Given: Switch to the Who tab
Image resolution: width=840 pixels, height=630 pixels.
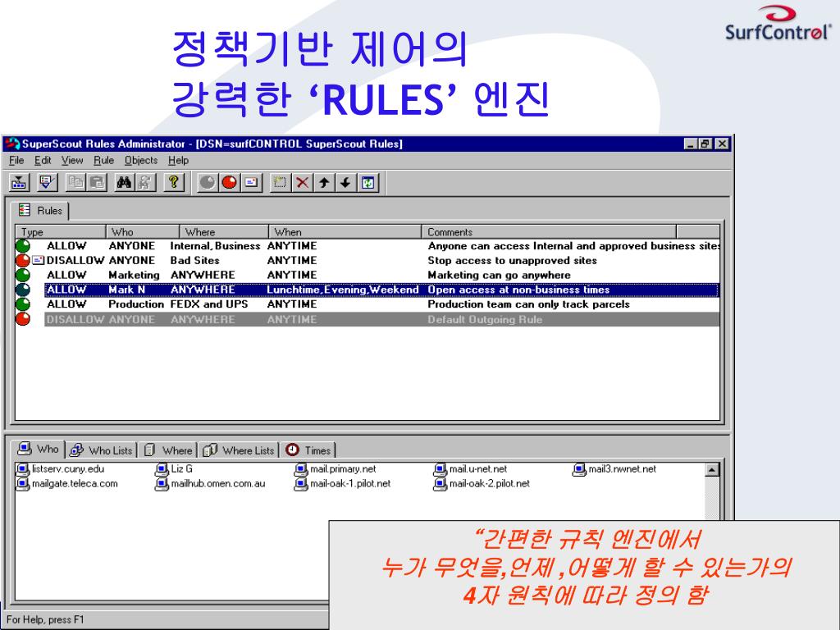Looking at the screenshot, I should (38, 449).
